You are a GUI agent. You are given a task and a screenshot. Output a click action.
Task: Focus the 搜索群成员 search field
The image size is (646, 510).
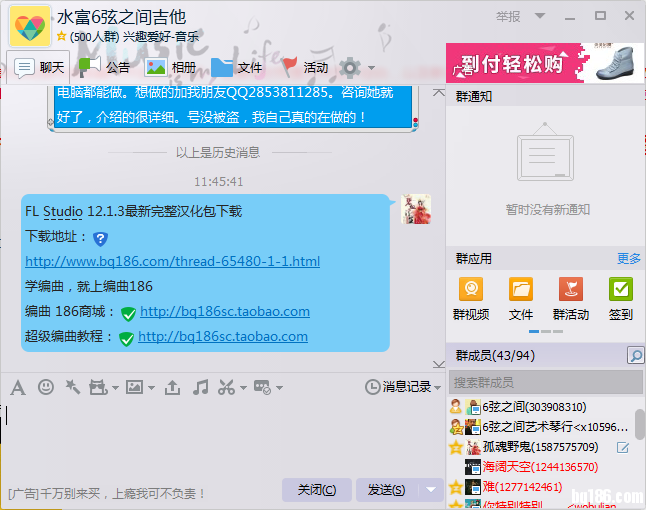(545, 382)
